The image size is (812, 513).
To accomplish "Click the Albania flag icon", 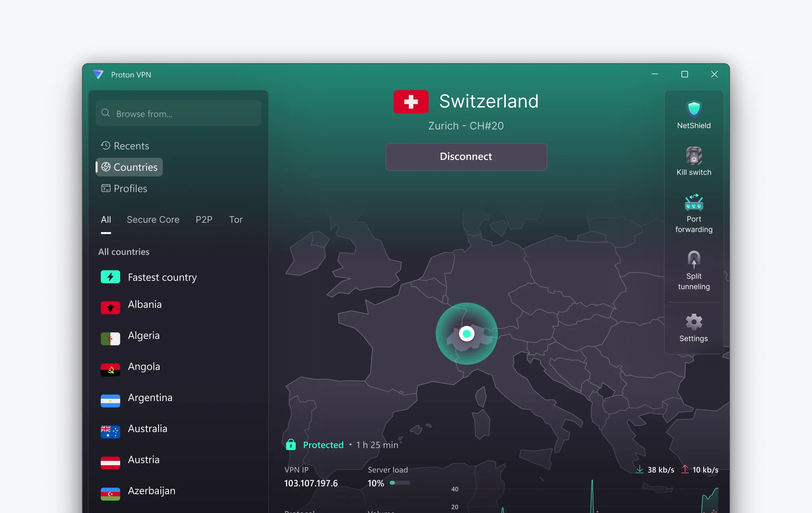I will 110,308.
